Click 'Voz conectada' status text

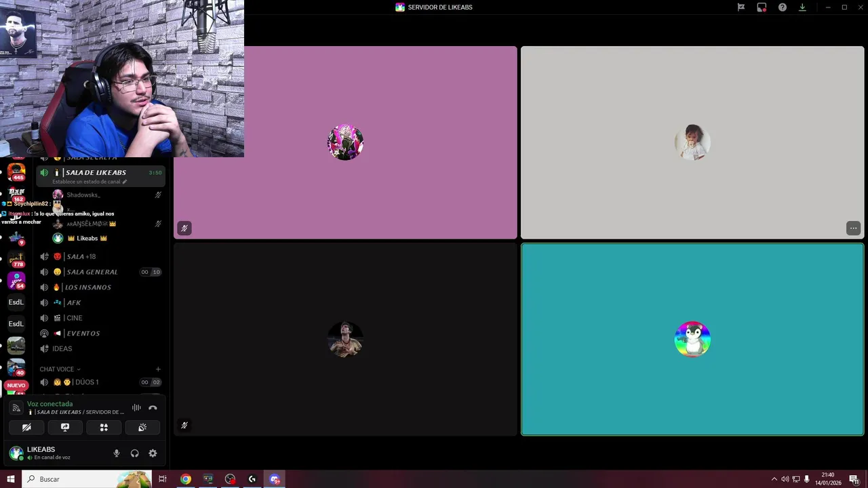50,404
